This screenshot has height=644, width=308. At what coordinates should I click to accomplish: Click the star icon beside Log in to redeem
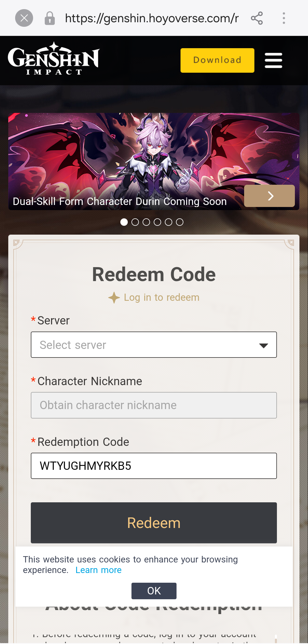click(114, 298)
